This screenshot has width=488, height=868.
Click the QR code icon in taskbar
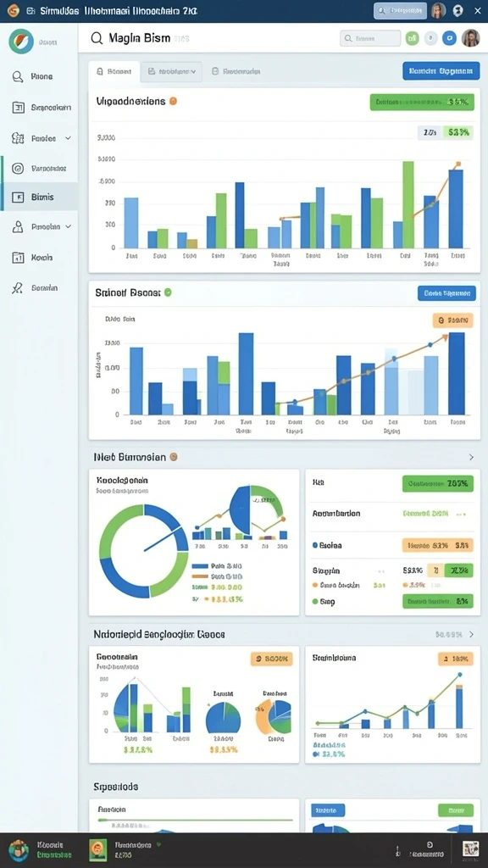(470, 849)
